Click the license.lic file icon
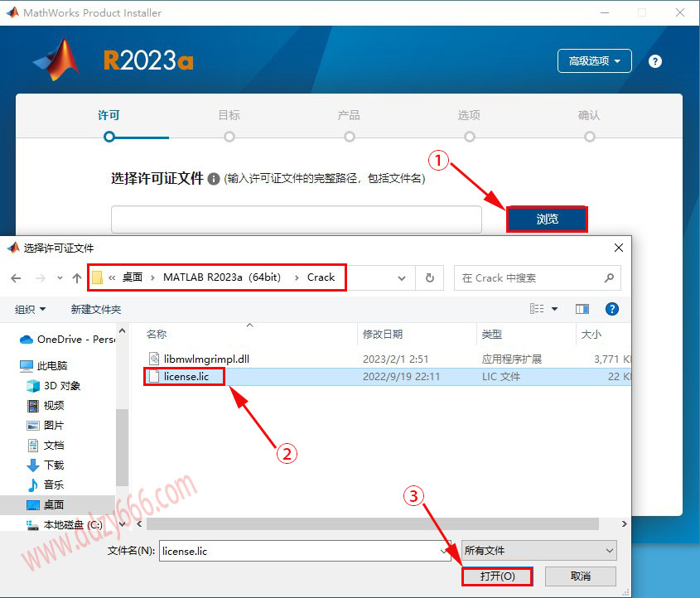The height and width of the screenshot is (598, 700). pyautogui.click(x=154, y=376)
